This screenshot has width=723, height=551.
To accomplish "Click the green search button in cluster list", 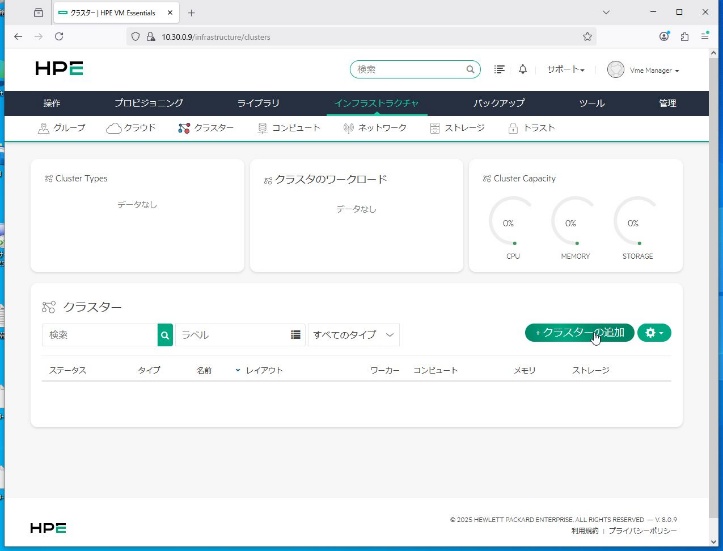I will 165,335.
